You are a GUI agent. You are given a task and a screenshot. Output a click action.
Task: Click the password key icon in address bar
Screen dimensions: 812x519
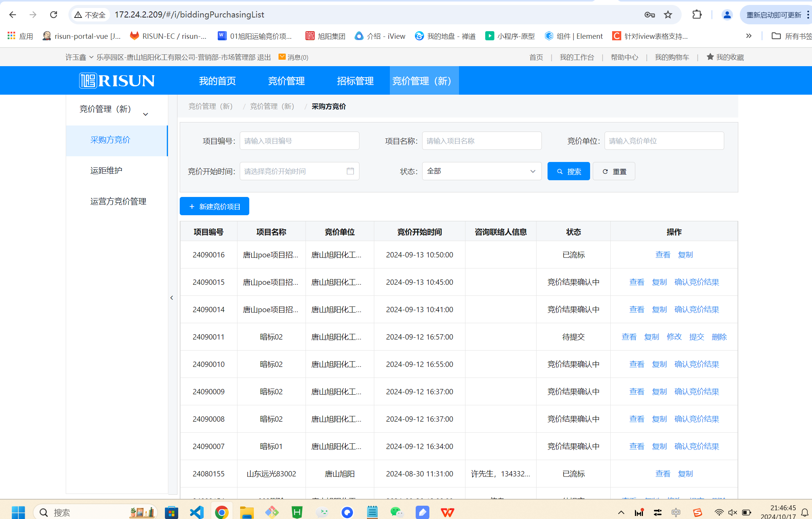pyautogui.click(x=649, y=14)
